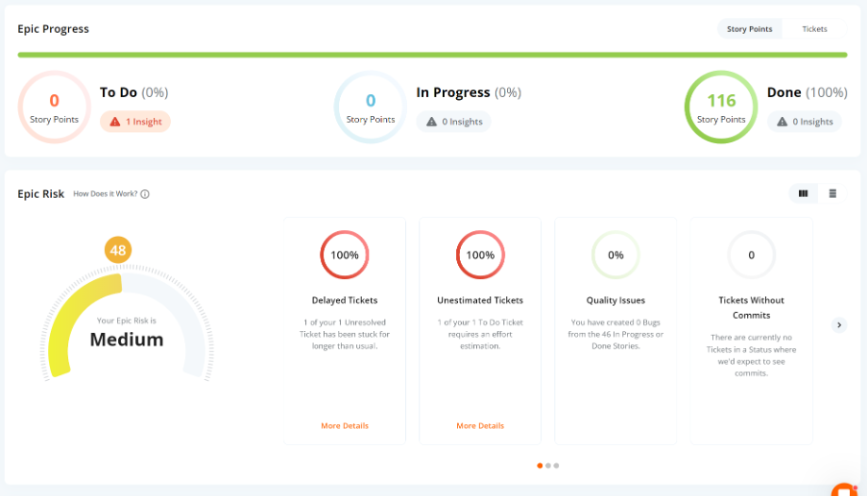Click the To Do 0 Story Points circle
Screen dimensions: 868x497
[x=54, y=107]
